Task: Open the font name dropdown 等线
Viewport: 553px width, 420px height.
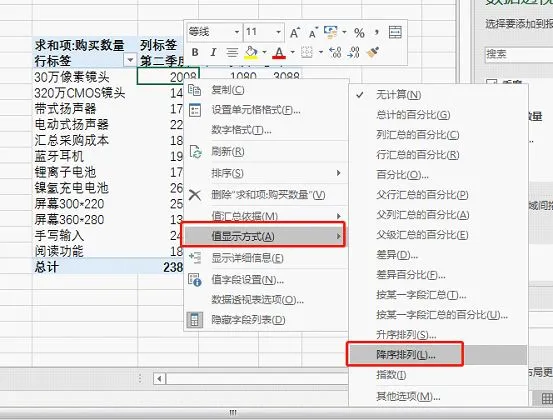Action: pyautogui.click(x=237, y=32)
